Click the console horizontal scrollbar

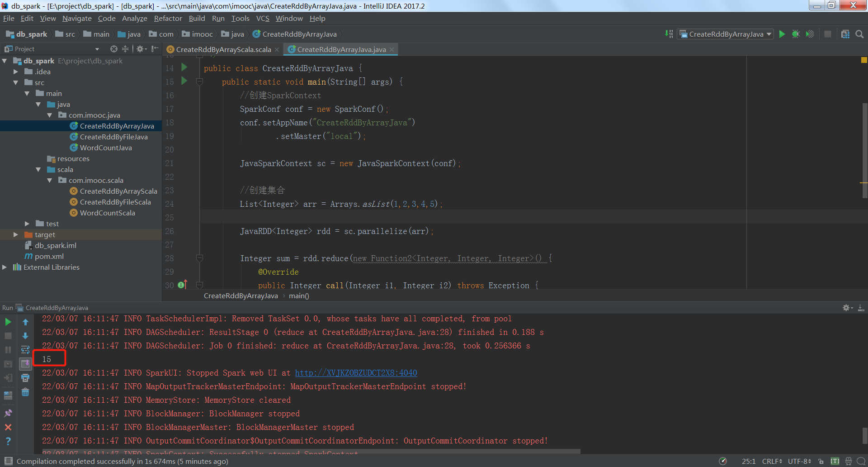coord(311,452)
